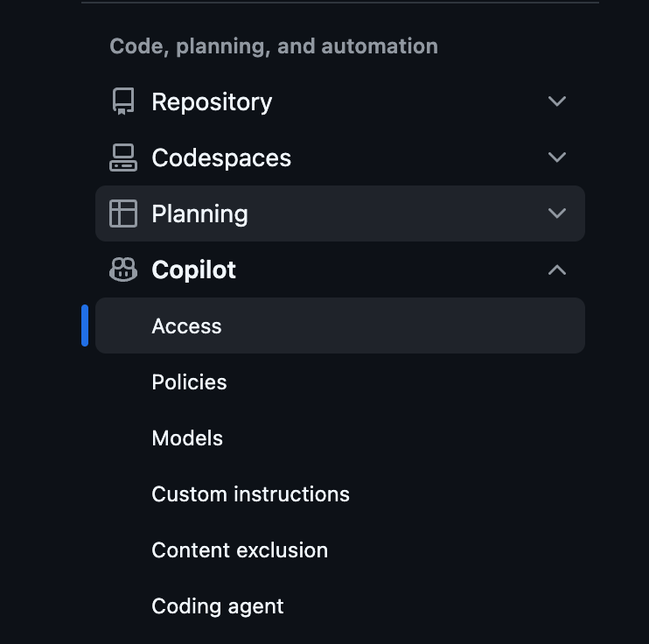Navigate to Coding agent
The height and width of the screenshot is (644, 649).
click(218, 606)
